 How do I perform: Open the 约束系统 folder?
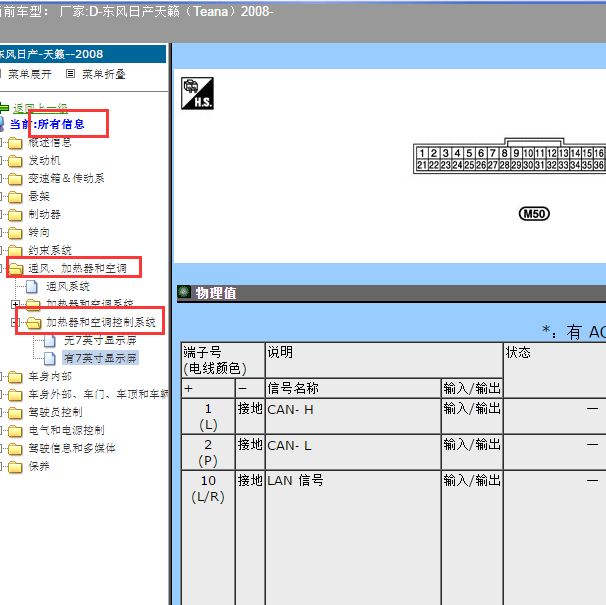[50, 251]
